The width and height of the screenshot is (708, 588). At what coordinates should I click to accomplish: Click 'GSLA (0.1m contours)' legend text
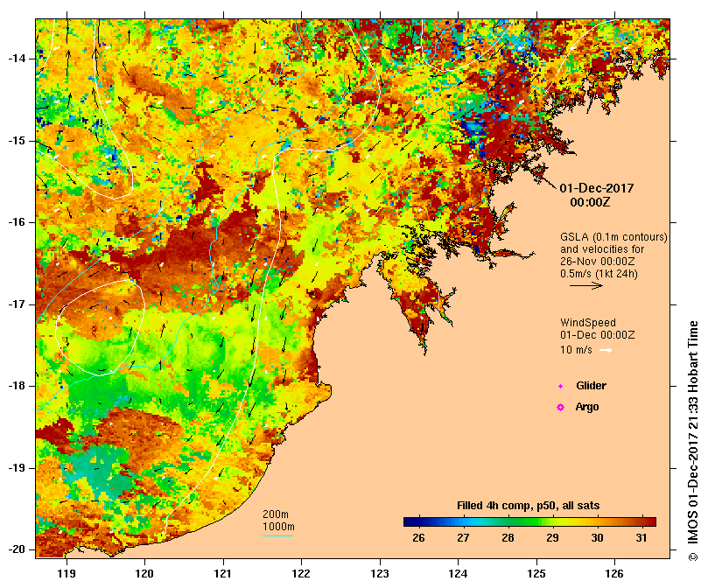613,237
